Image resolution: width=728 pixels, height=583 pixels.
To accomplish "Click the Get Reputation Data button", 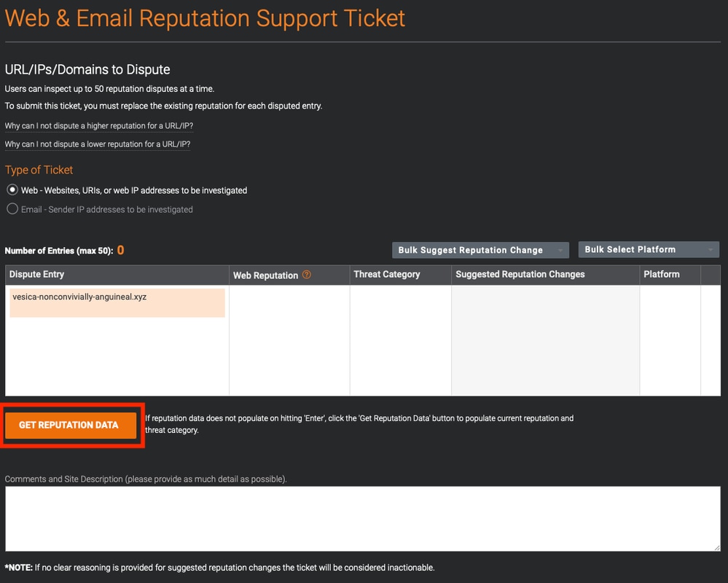I will (71, 425).
